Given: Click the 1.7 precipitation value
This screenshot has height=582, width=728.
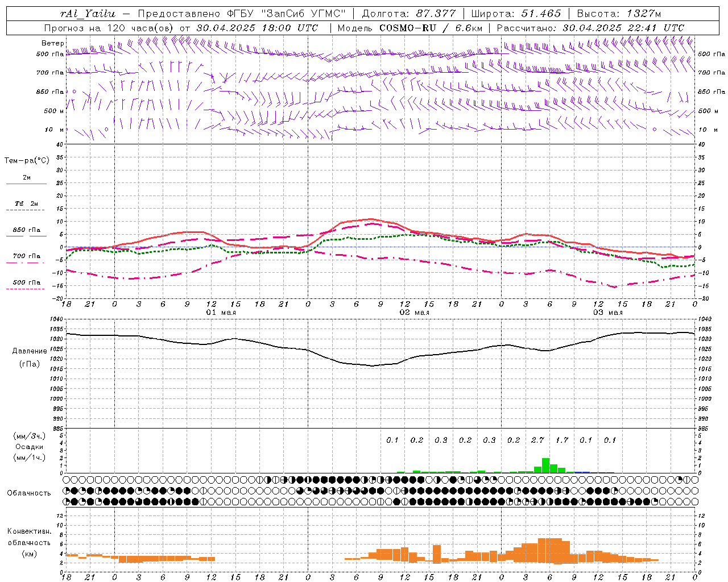Looking at the screenshot, I should pyautogui.click(x=562, y=440).
